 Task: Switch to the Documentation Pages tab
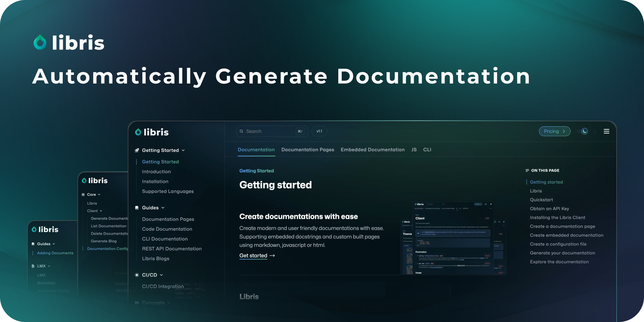308,150
